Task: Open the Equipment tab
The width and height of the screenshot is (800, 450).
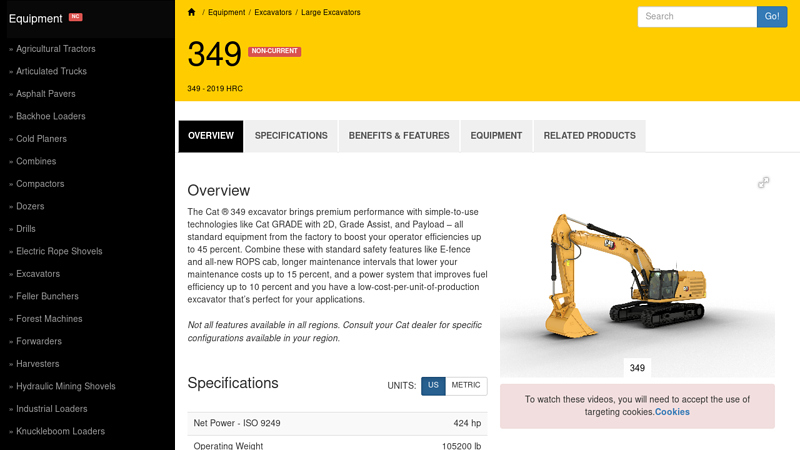Action: [x=496, y=136]
